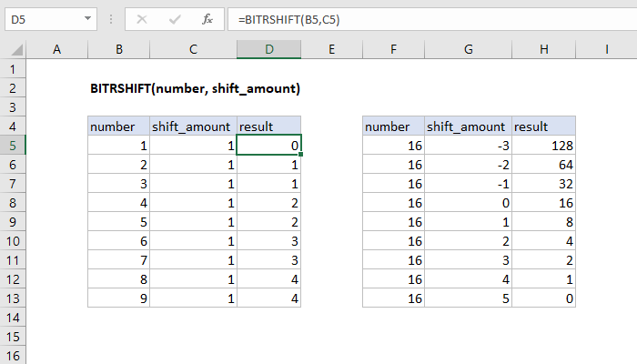
Task: Click cell G6 showing -2
Action: (468, 165)
